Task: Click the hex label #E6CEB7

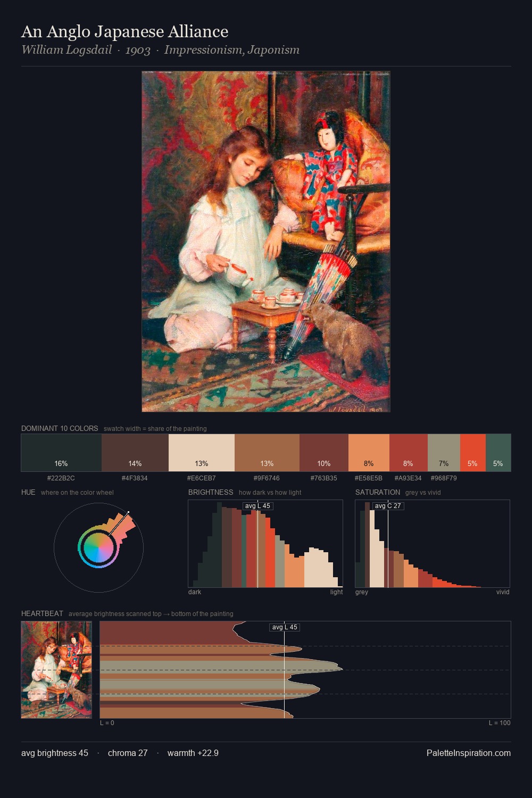Action: tap(202, 478)
